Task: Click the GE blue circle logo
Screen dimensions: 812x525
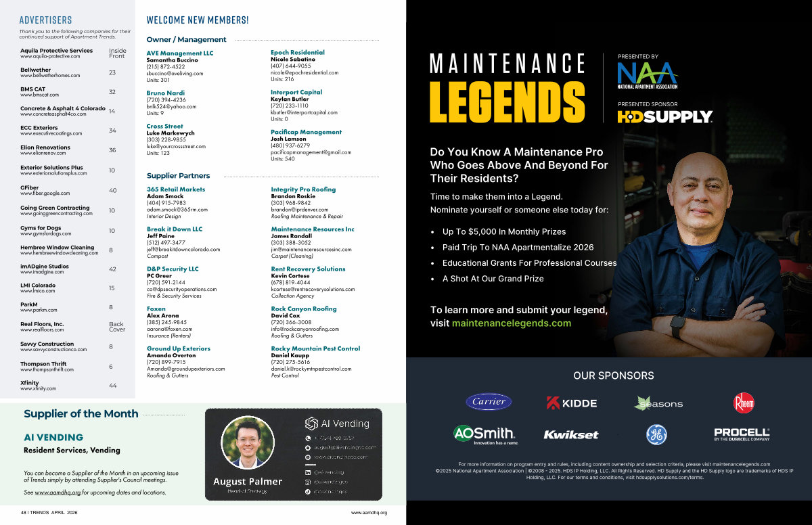Action: [x=656, y=434]
